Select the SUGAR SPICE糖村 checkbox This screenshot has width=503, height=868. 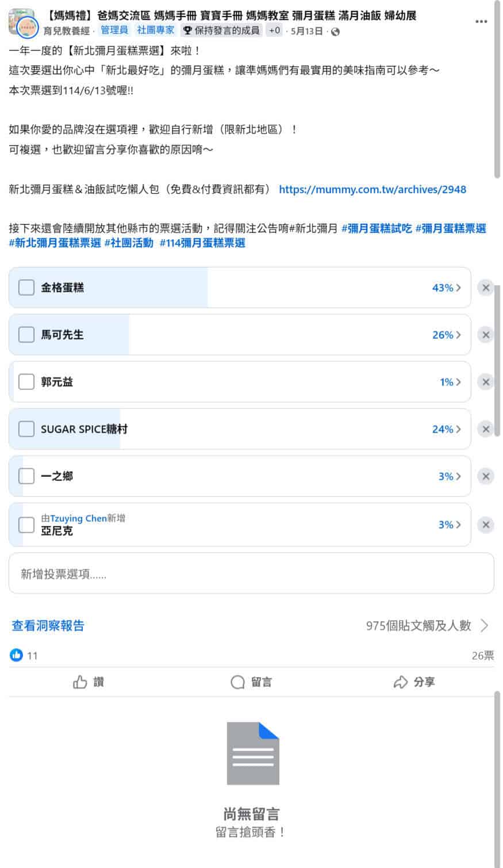click(26, 429)
